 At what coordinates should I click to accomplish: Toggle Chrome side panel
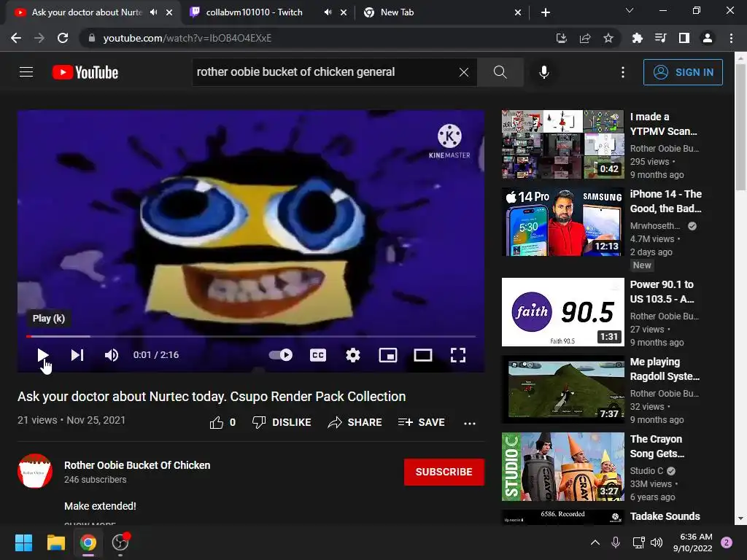pos(684,38)
